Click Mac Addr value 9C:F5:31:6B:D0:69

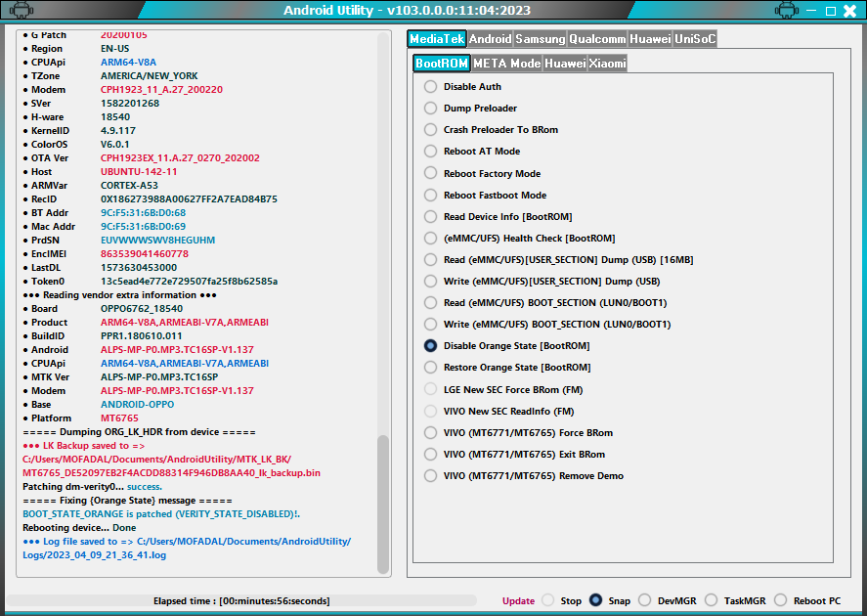tap(144, 227)
